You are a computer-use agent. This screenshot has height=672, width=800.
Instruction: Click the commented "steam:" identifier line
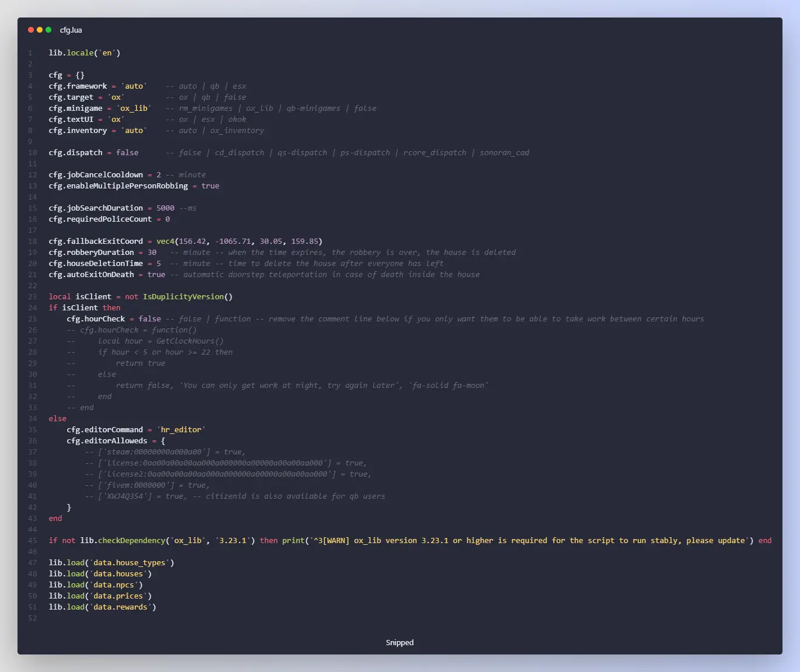165,452
